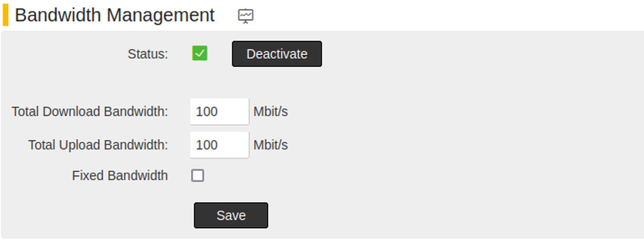Open the bandwidth monitor graph icon
The height and width of the screenshot is (246, 644).
coord(246,16)
